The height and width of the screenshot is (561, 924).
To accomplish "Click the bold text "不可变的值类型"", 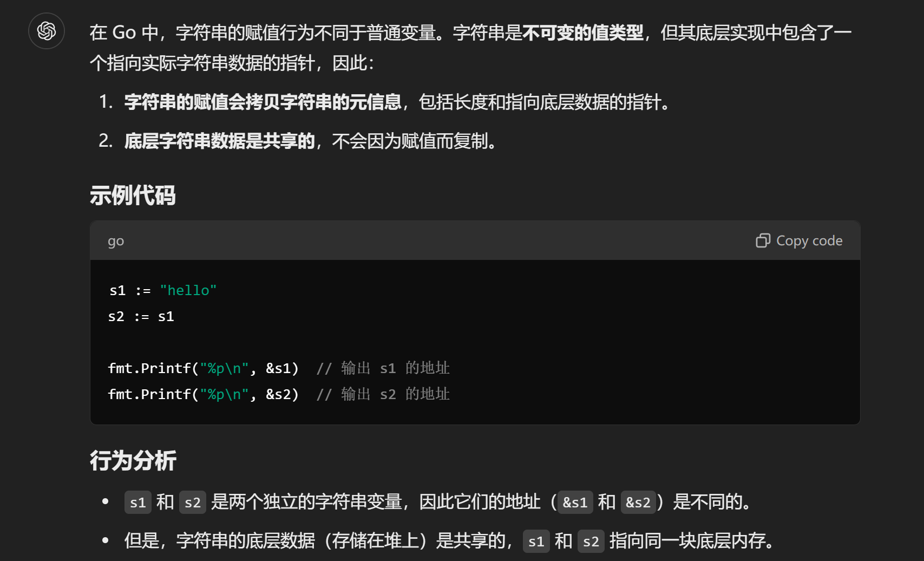I will click(582, 33).
